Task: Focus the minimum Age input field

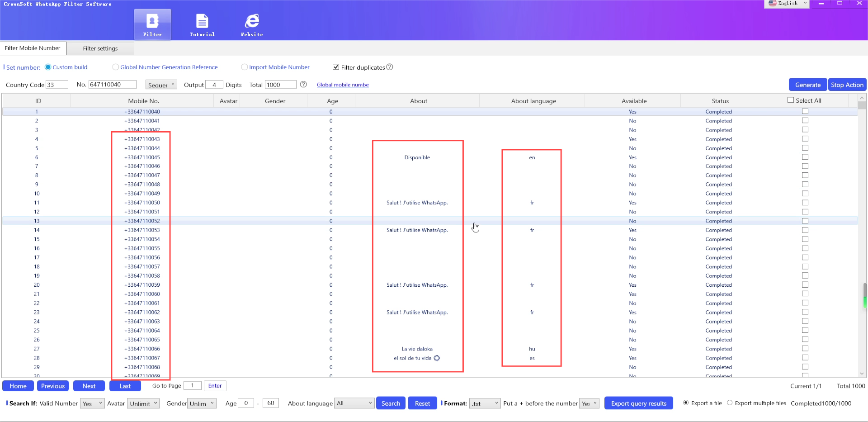Action: [x=246, y=403]
